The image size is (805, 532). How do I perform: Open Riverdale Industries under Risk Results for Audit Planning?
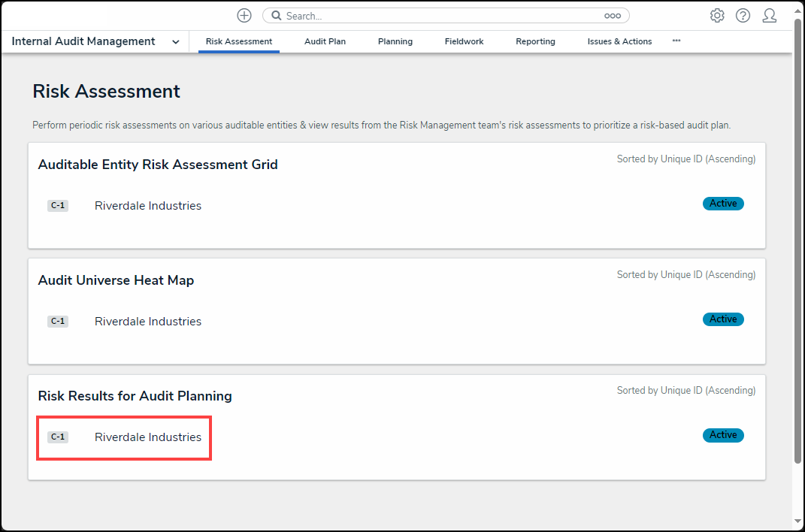[x=148, y=437]
